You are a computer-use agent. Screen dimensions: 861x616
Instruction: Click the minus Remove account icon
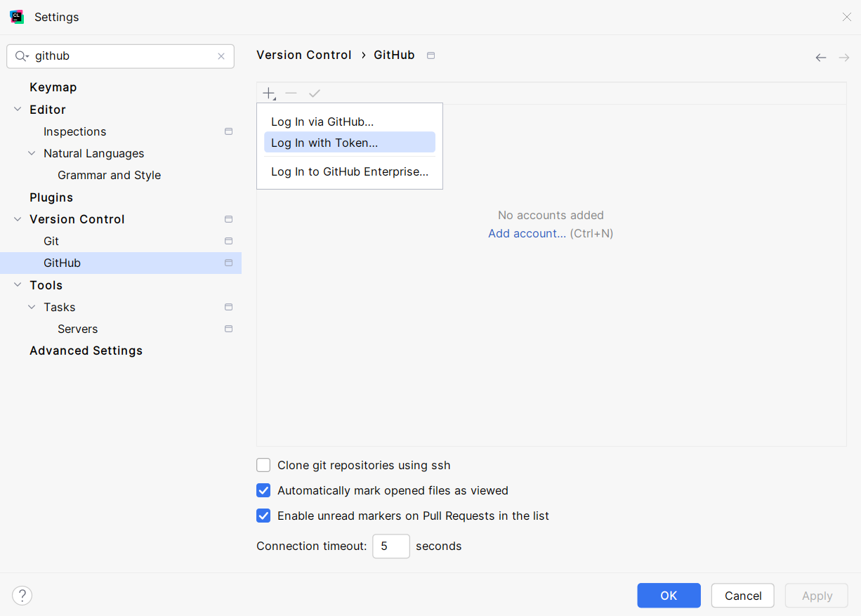[x=291, y=93]
